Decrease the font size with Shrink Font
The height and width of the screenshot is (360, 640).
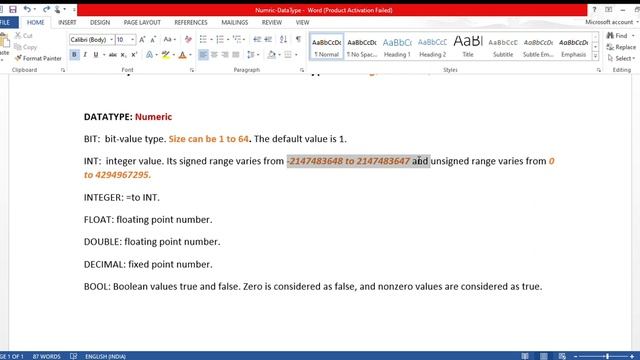(153, 40)
